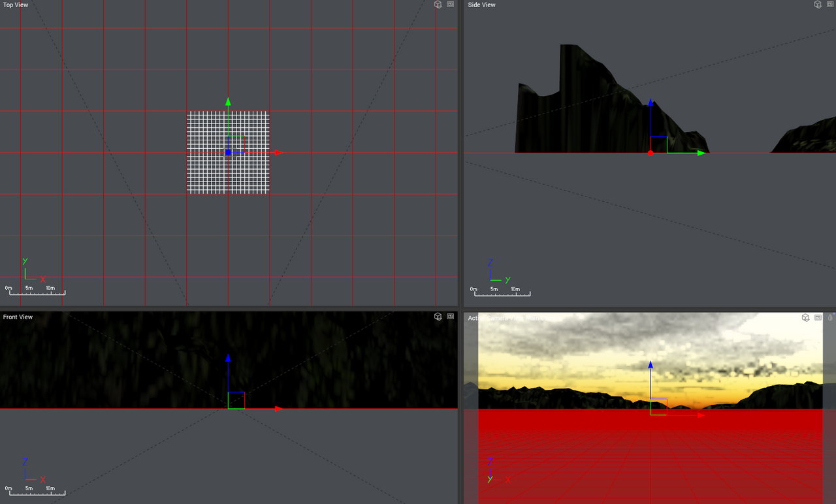836x504 pixels.
Task: Grab the green Y-axis arrow in Top View
Action: coord(228,102)
